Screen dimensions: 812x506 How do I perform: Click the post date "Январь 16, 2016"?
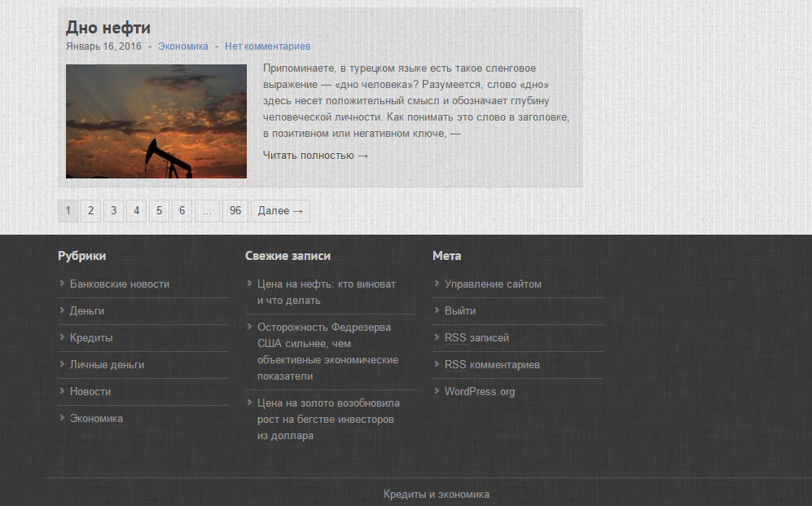(103, 46)
